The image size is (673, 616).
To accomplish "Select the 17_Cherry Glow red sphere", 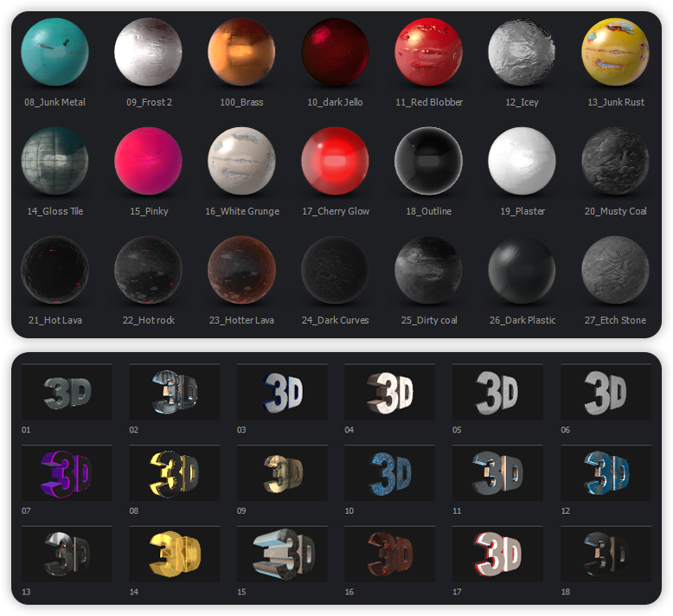I will pos(336,161).
